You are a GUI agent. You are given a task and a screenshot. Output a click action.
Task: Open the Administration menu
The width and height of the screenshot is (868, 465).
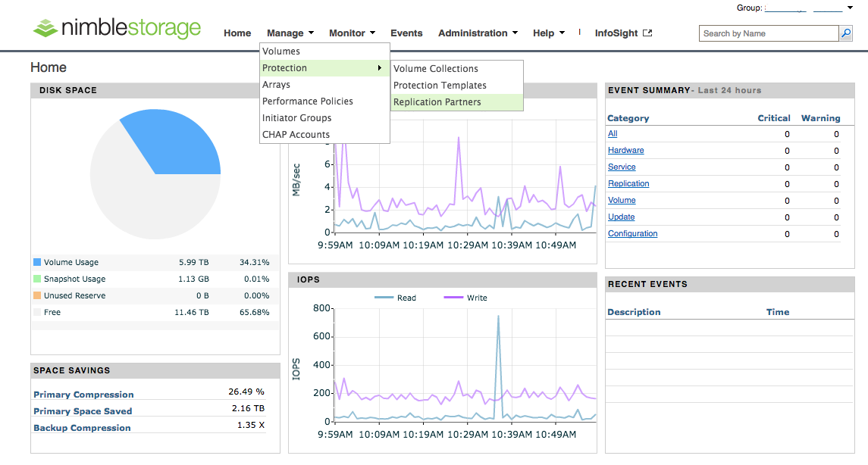(x=473, y=33)
